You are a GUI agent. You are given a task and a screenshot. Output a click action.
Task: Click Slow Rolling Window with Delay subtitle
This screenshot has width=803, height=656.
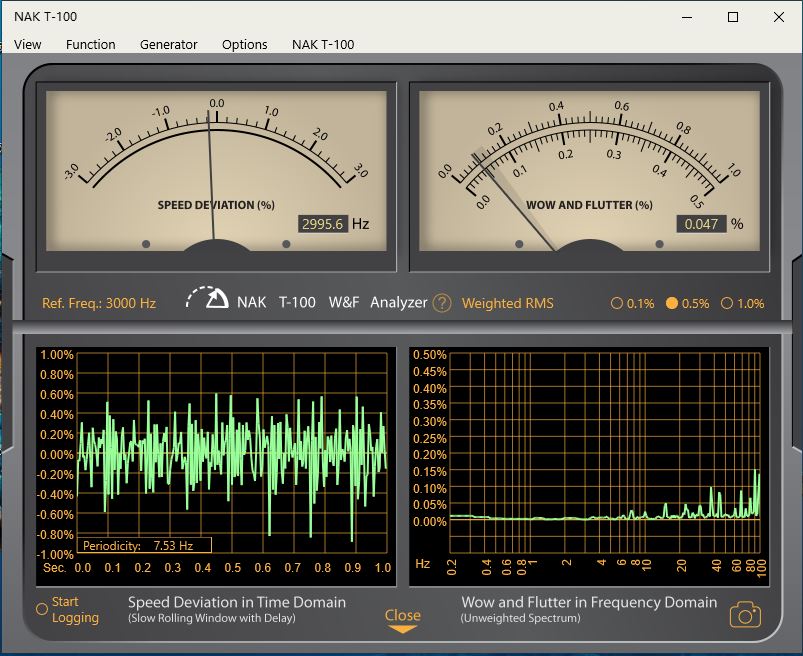(212, 618)
